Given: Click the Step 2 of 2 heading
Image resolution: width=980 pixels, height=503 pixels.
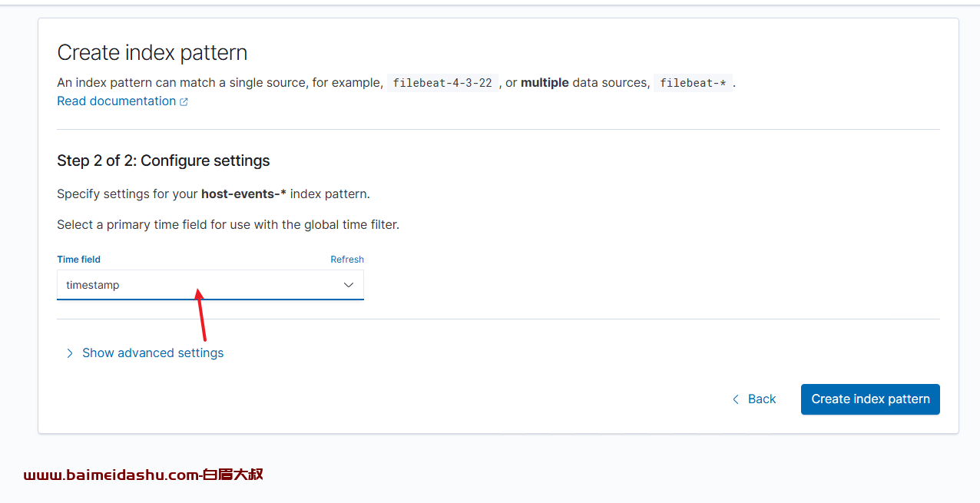Looking at the screenshot, I should (x=164, y=160).
